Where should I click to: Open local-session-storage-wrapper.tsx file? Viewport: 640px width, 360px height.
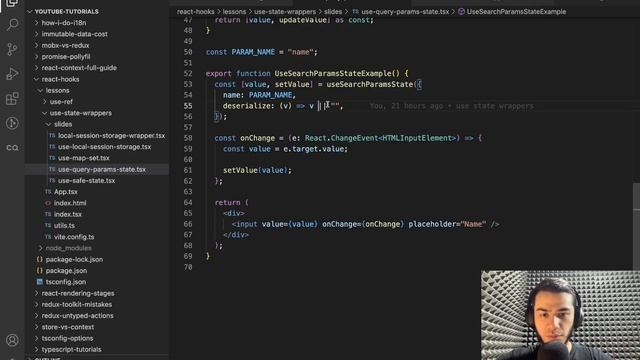coord(111,136)
